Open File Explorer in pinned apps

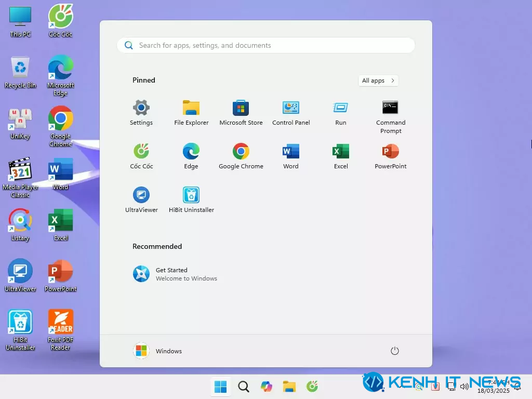(x=191, y=113)
